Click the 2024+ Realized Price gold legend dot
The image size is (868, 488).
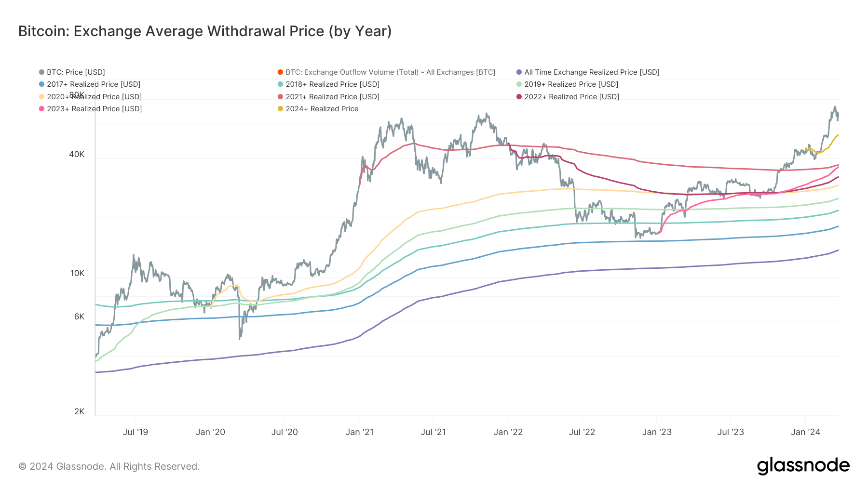tap(281, 109)
